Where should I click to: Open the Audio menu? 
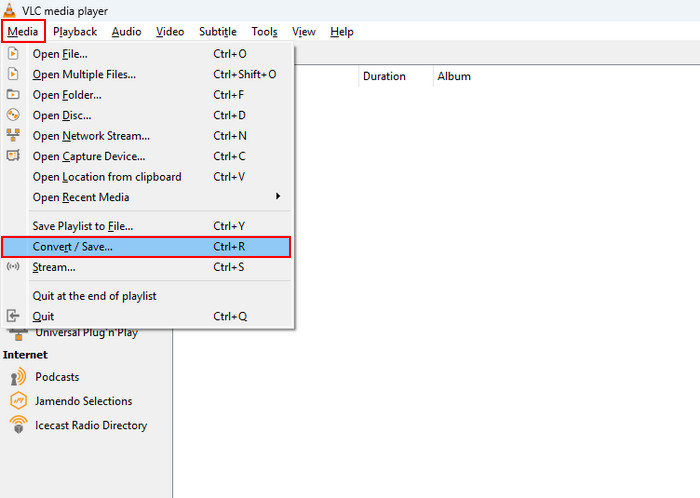(126, 32)
